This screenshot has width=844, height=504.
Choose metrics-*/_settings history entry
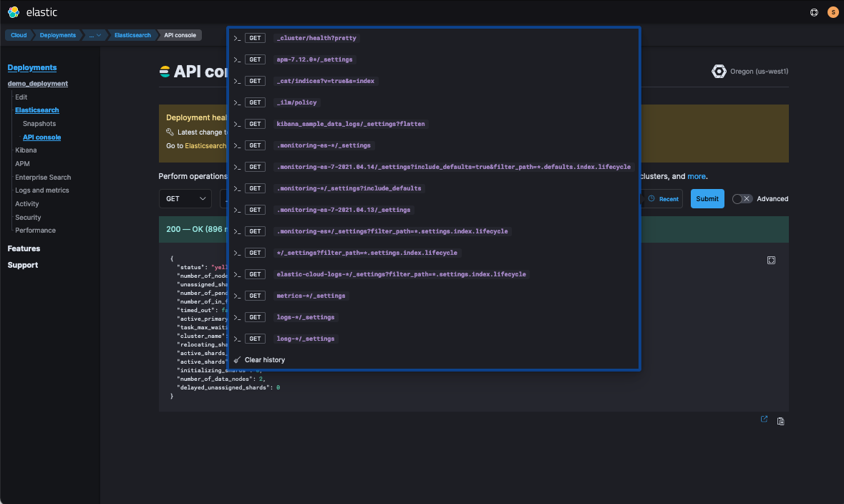311,296
